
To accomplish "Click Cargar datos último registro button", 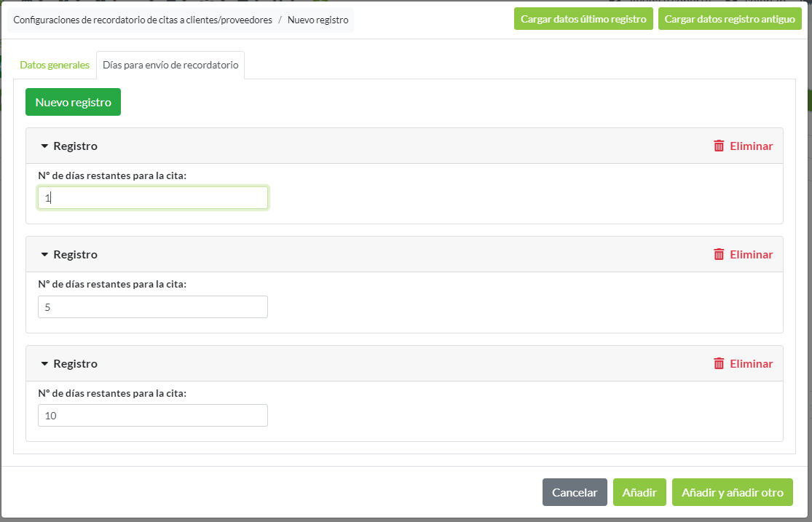I will pyautogui.click(x=583, y=19).
